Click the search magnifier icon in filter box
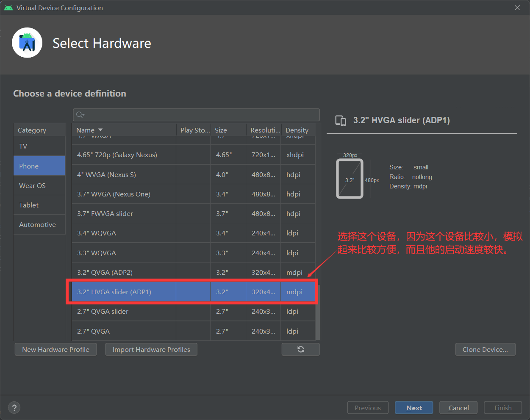Image resolution: width=530 pixels, height=420 pixels. tap(80, 115)
